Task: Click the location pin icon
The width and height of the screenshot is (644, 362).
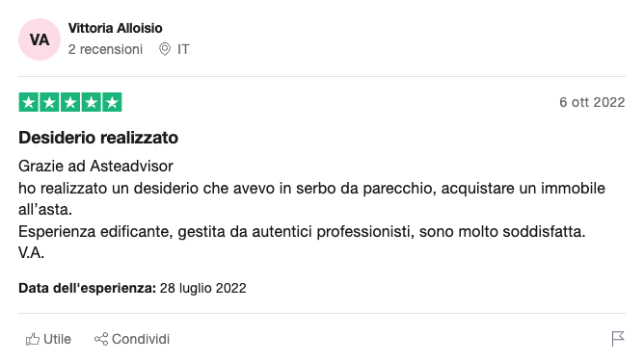Action: [x=165, y=49]
